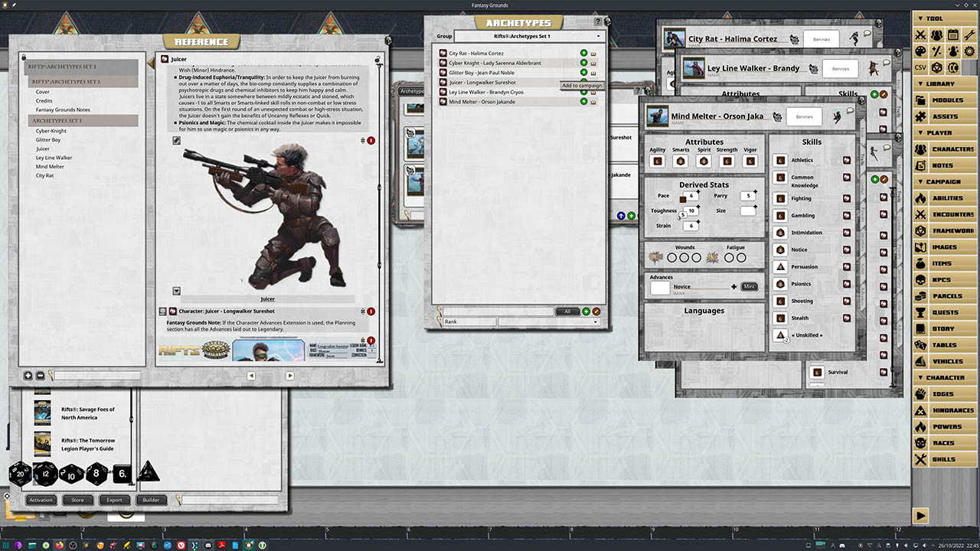This screenshot has width=980, height=551.
Task: Open the crossed swords combat tracker tool
Action: coord(920,35)
